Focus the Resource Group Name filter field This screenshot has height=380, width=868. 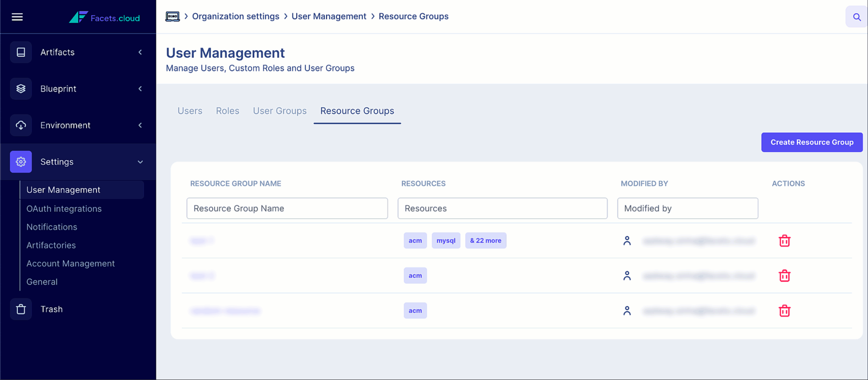point(287,208)
